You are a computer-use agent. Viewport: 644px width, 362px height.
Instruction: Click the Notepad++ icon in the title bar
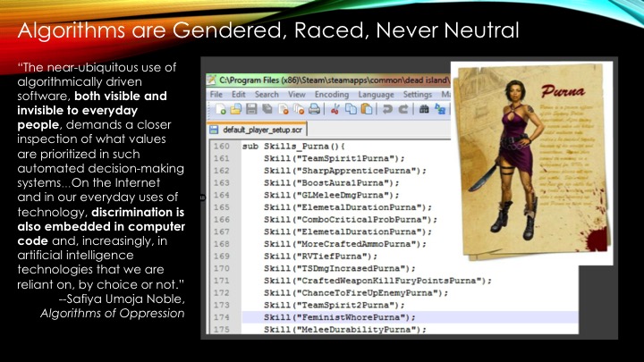pos(211,80)
